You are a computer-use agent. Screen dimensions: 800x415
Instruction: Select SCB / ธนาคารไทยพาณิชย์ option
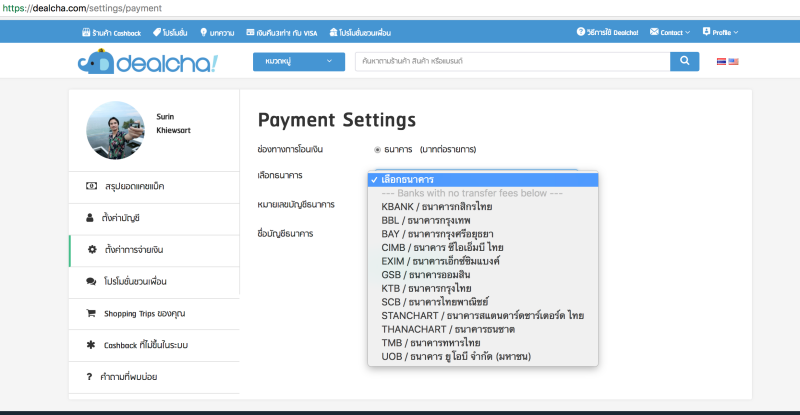(483, 302)
